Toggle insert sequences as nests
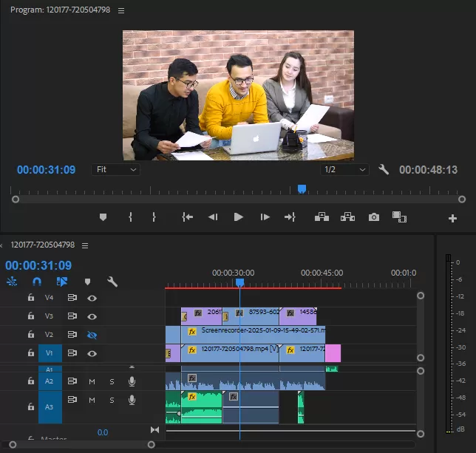The height and width of the screenshot is (453, 476). 12,282
